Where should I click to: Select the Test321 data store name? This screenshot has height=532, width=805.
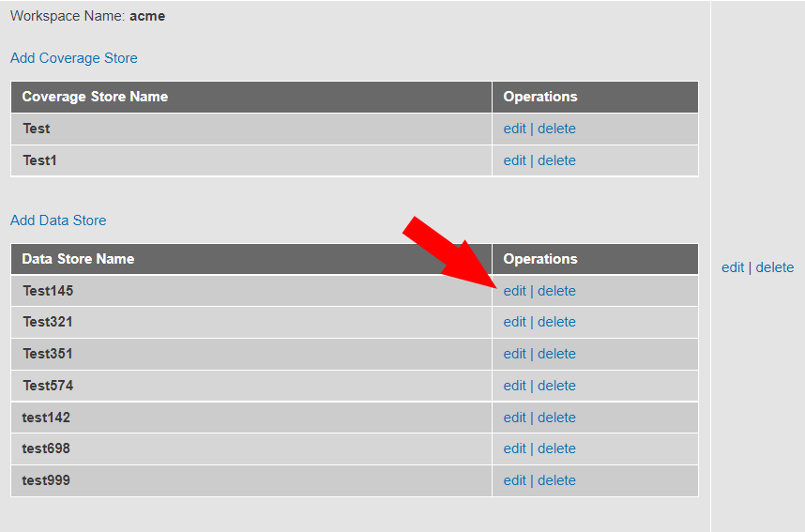pos(47,322)
